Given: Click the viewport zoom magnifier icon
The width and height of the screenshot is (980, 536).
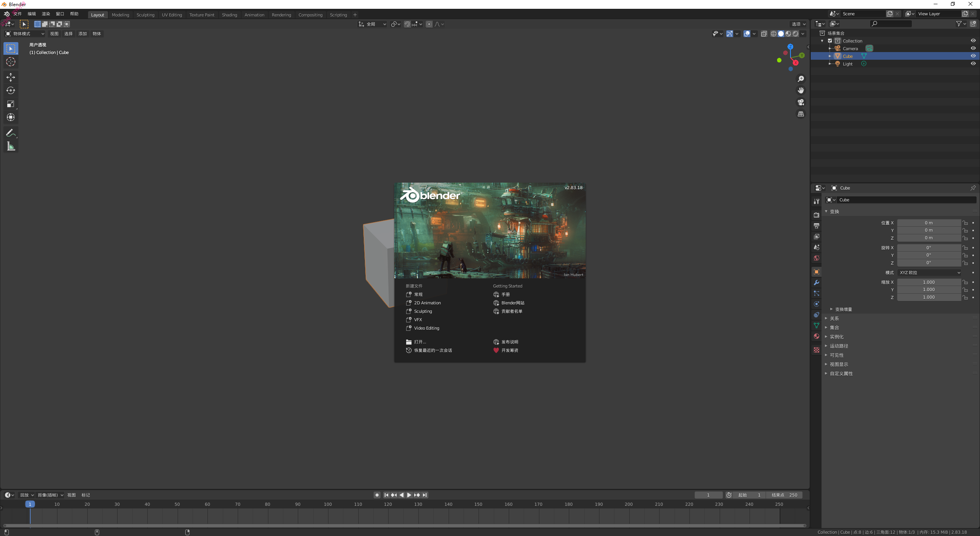Looking at the screenshot, I should pos(801,79).
